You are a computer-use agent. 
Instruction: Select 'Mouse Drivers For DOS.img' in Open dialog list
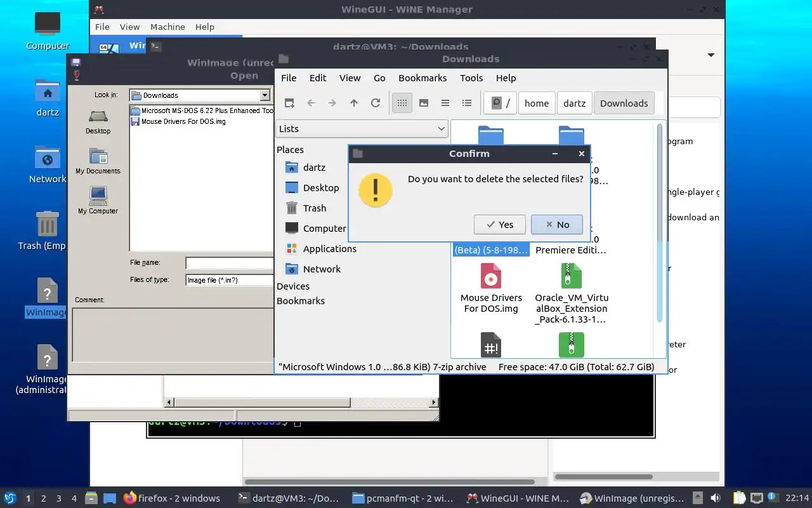point(178,121)
